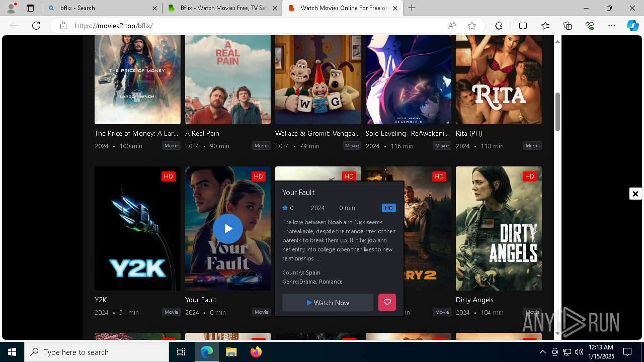
Task: Click the Watch Now button
Action: tap(328, 303)
